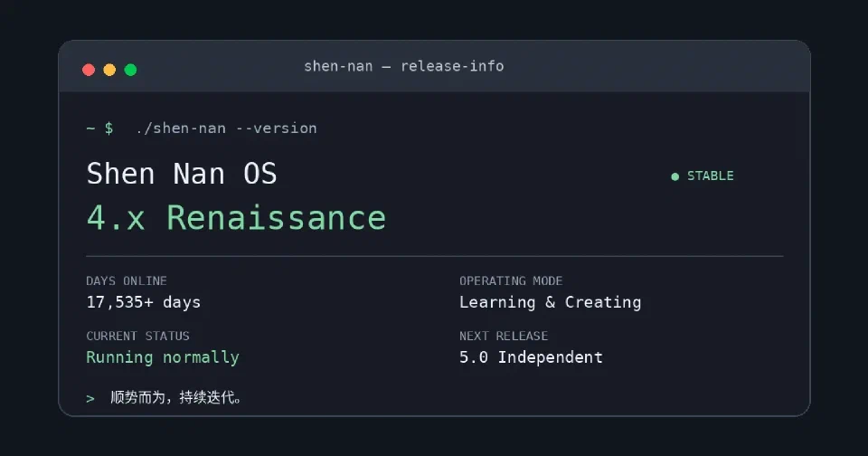Click the red close window dot

pos(89,70)
